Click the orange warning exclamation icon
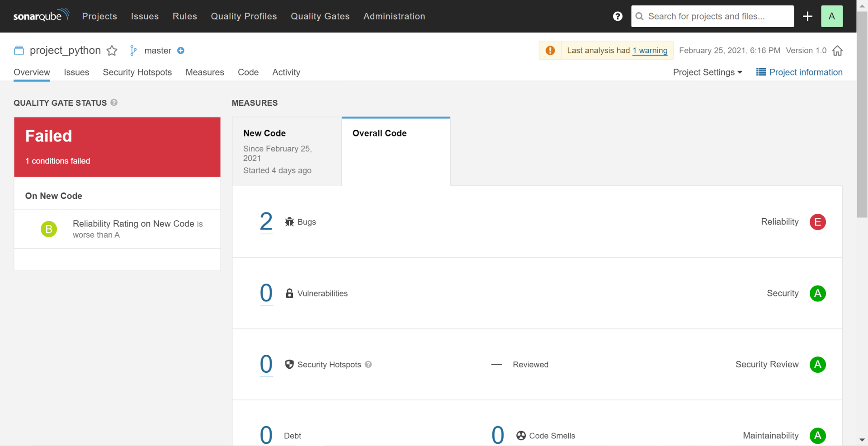 click(x=550, y=51)
